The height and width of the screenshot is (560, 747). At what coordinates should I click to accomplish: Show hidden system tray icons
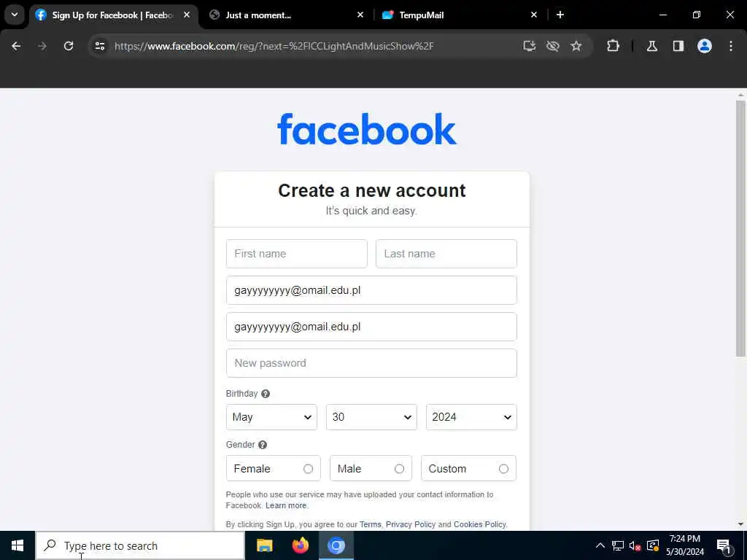pos(600,545)
